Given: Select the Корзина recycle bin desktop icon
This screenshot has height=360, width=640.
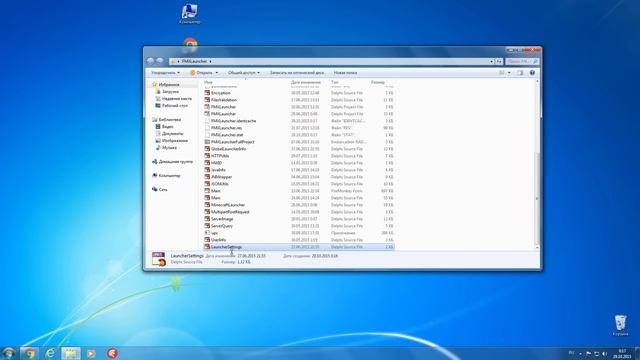Looking at the screenshot, I should click(620, 325).
